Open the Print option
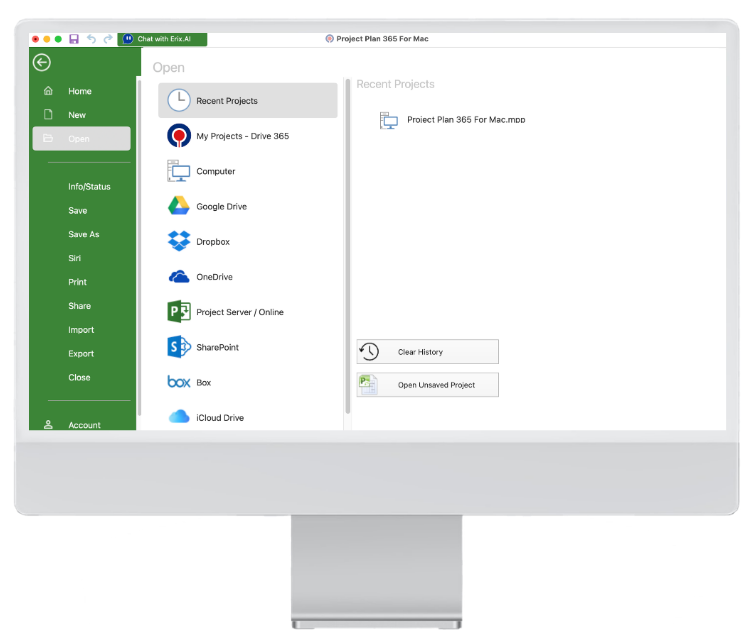756x630 pixels. (x=77, y=282)
